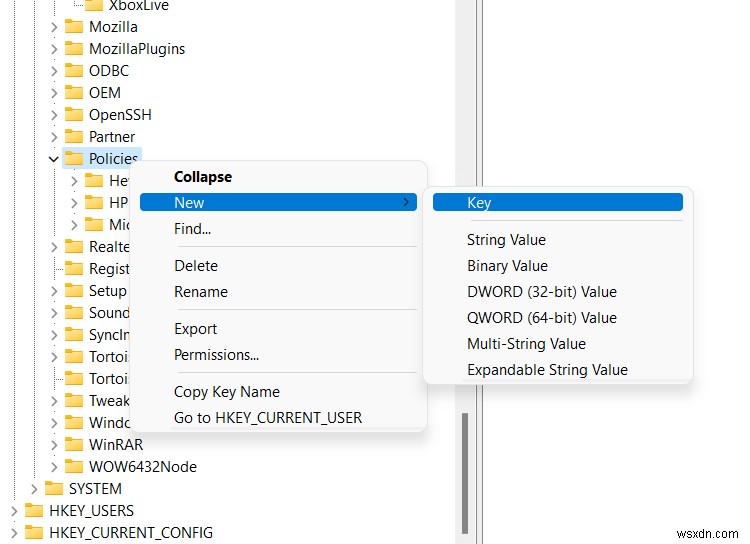
Task: Select the WinRAR tree label
Action: [116, 444]
